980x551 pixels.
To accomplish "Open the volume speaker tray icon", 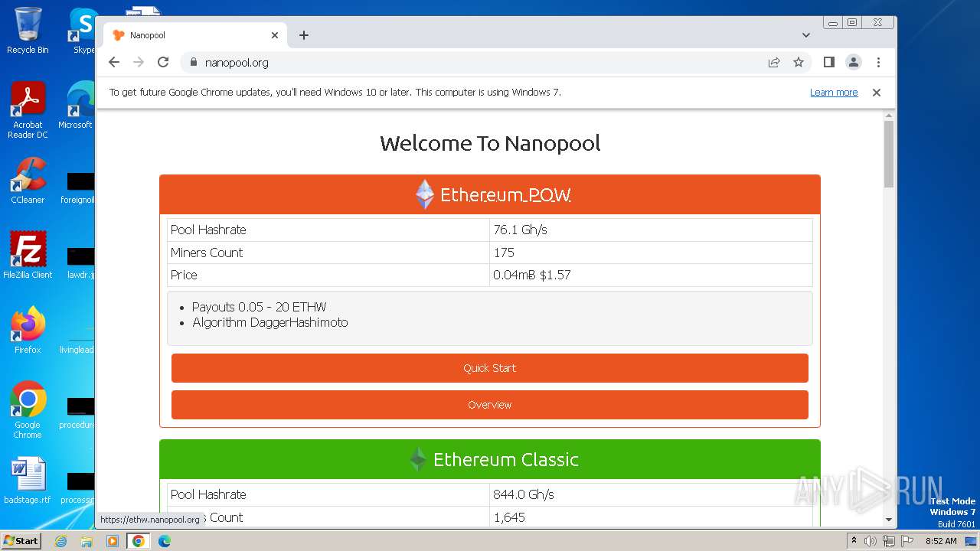I will click(x=871, y=541).
